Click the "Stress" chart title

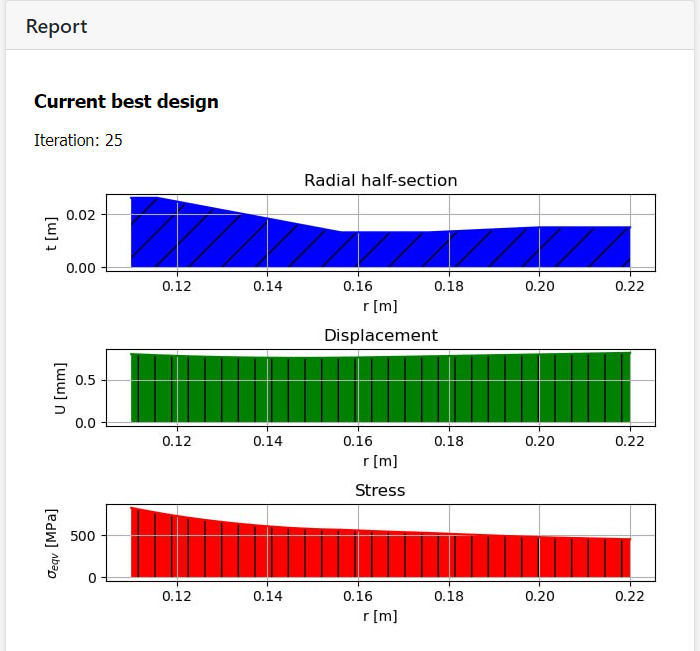coord(380,490)
